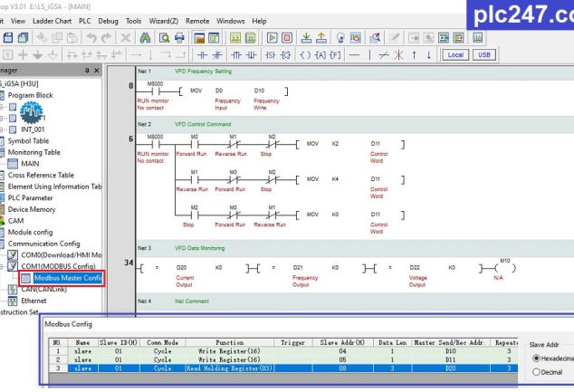574x392 pixels.
Task: Open the Ladder Chart menu
Action: (52, 21)
